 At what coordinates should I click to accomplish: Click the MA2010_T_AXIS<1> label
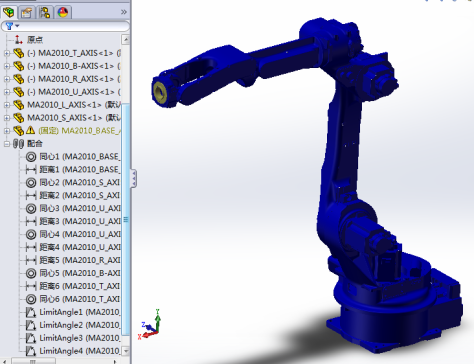point(76,53)
